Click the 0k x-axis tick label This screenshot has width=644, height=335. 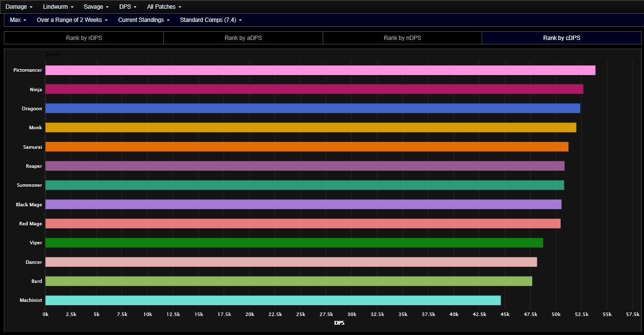pyautogui.click(x=46, y=315)
